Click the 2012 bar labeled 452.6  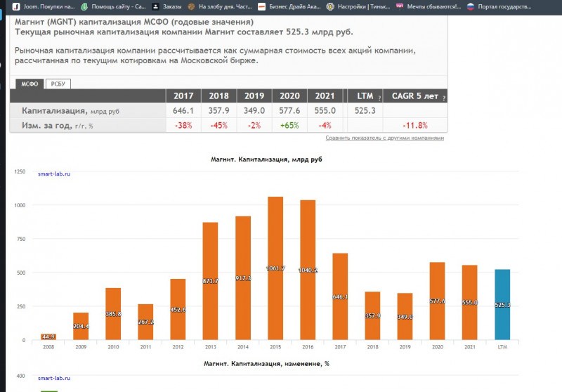(x=178, y=309)
